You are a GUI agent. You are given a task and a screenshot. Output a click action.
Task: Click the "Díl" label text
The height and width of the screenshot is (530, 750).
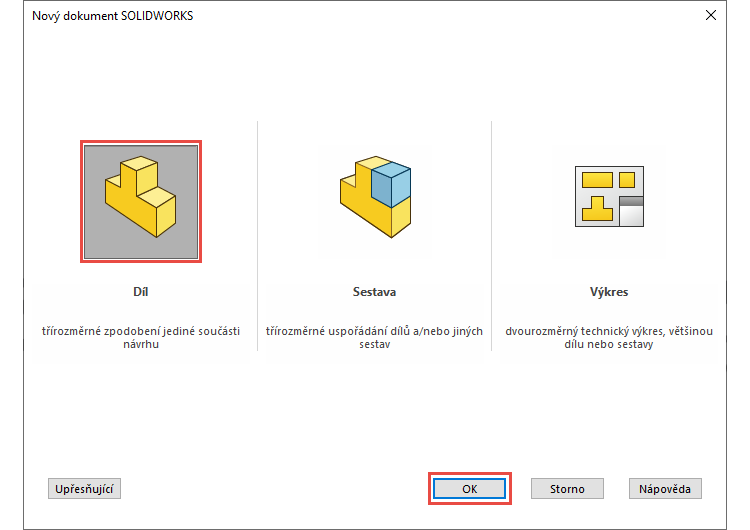click(141, 292)
